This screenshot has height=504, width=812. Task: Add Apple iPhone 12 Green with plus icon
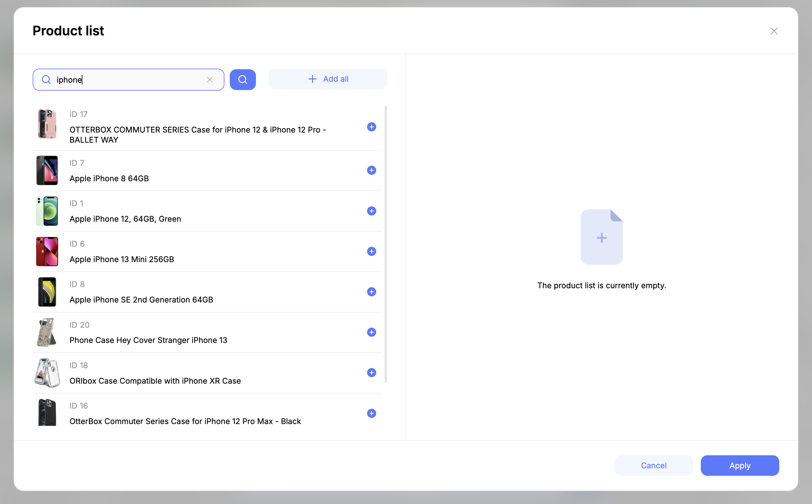(371, 211)
